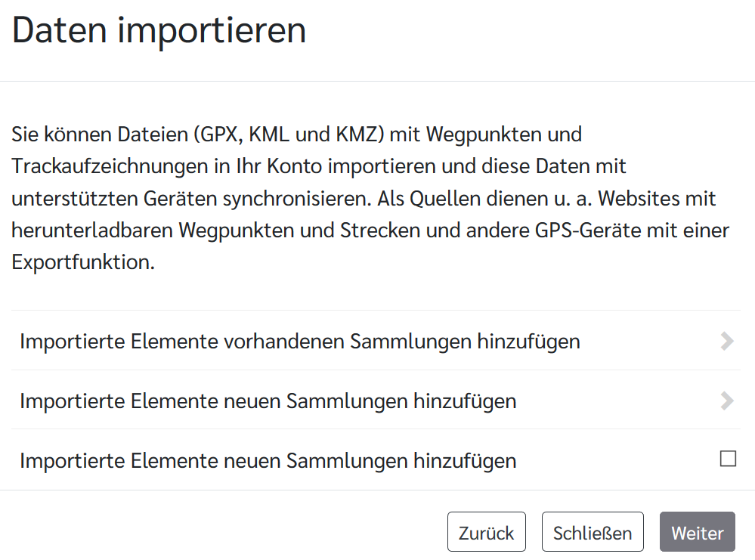Click the word "Exportfunktion" in the description
Screen dimensions: 755x560
coord(83,262)
